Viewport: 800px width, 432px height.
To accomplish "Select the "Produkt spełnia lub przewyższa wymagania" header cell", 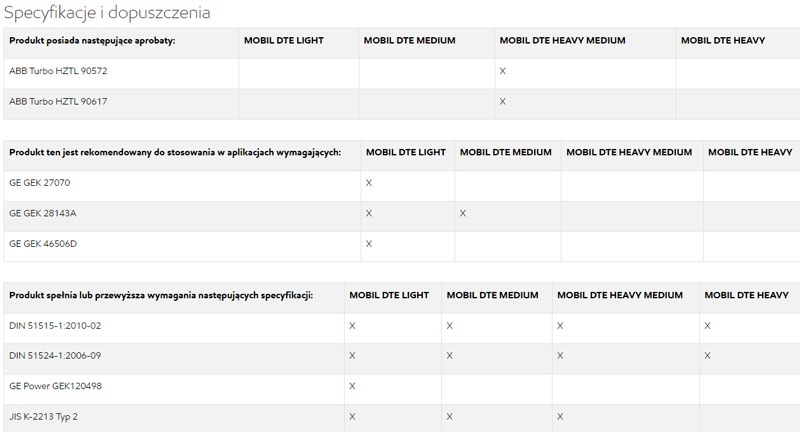I will (162, 296).
